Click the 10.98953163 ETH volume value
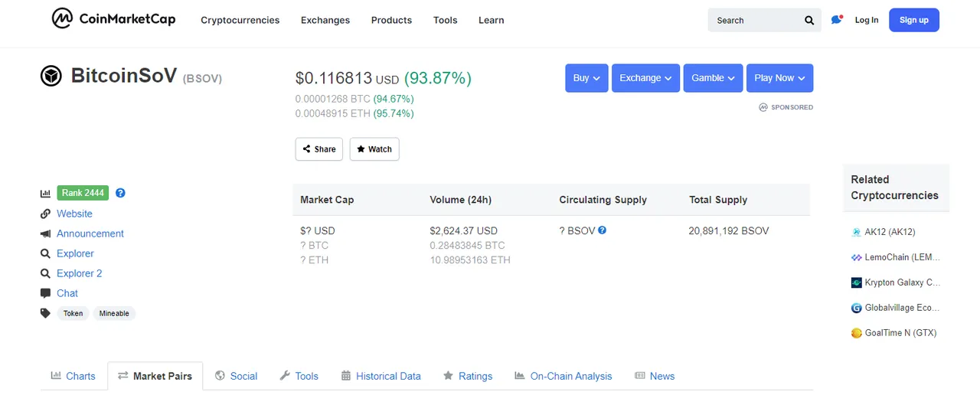The image size is (980, 395). (x=470, y=260)
